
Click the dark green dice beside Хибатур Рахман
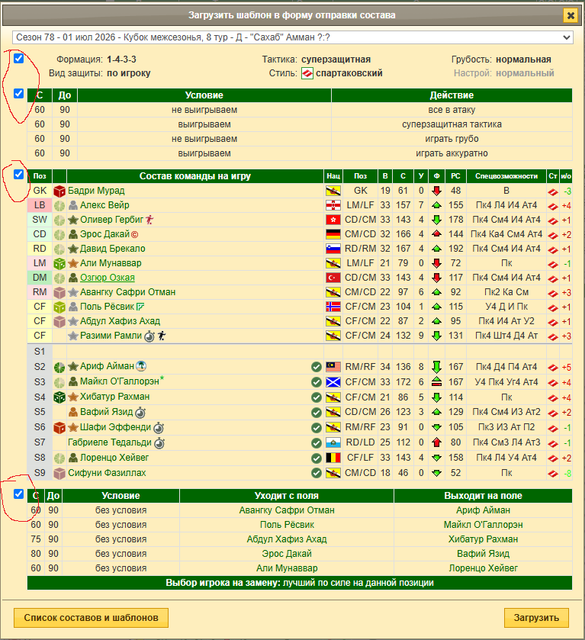pos(60,397)
